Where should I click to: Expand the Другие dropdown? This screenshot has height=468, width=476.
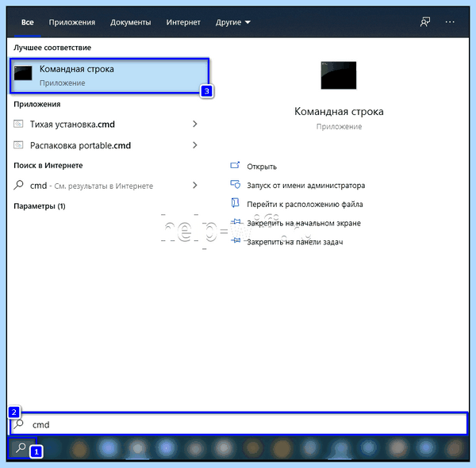click(x=232, y=22)
